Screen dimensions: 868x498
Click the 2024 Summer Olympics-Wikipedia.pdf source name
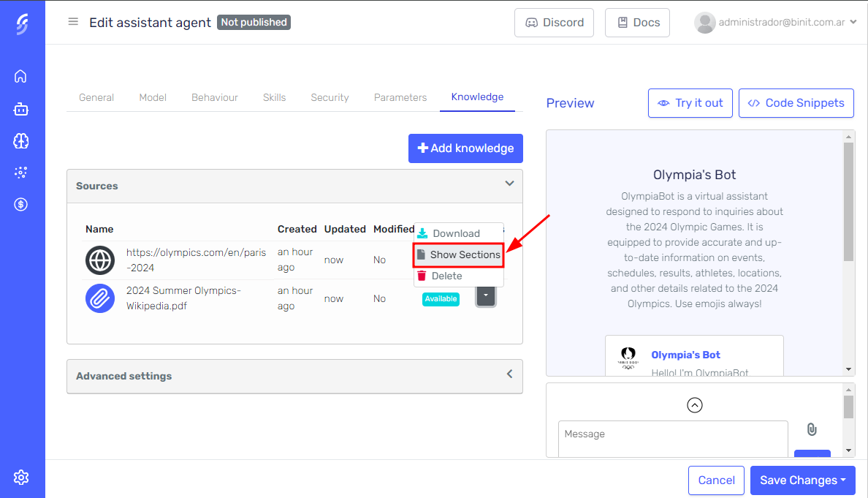tap(183, 298)
